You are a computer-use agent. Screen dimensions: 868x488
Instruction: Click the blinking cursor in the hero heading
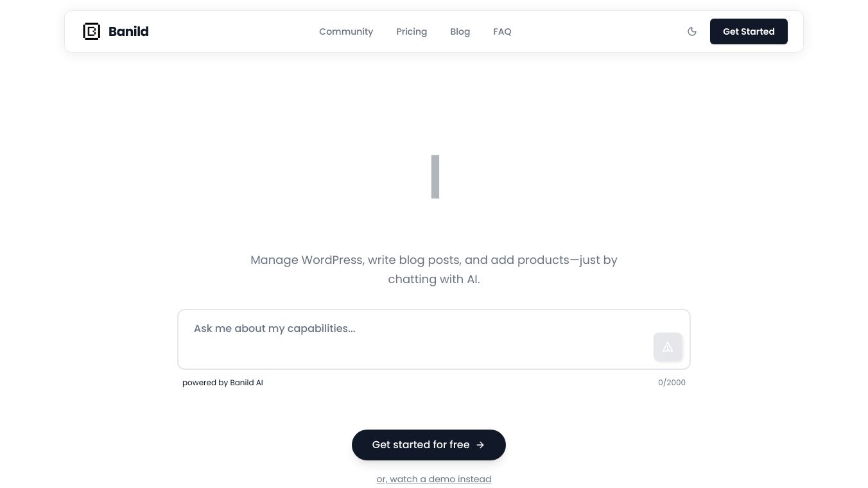click(435, 177)
